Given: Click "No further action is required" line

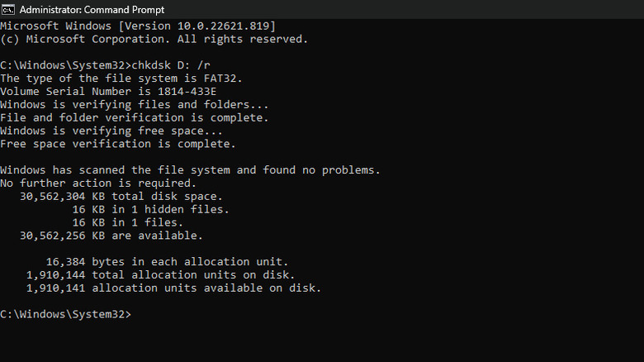Looking at the screenshot, I should [x=98, y=183].
